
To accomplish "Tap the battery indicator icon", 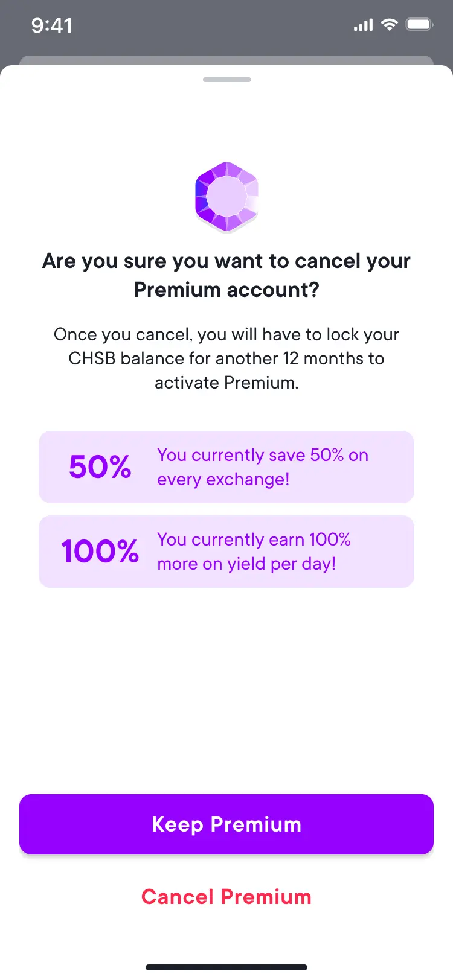I will [x=419, y=24].
